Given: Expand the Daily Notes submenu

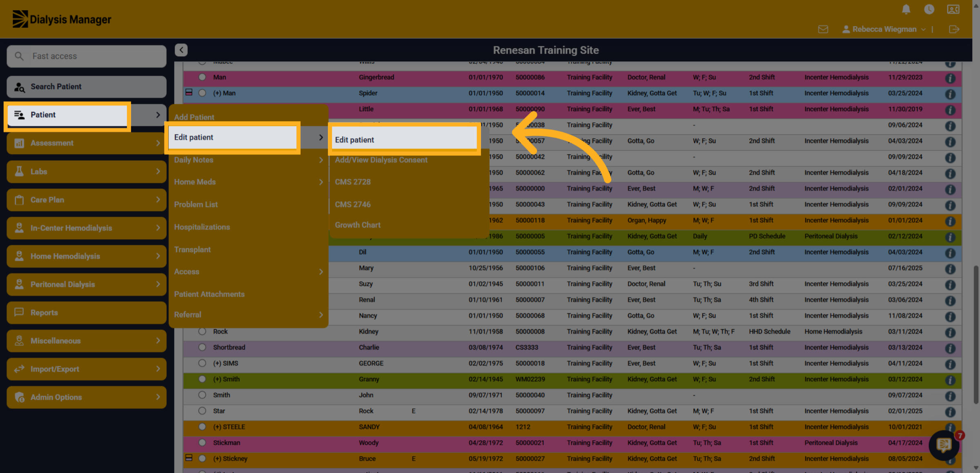Looking at the screenshot, I should tap(248, 160).
